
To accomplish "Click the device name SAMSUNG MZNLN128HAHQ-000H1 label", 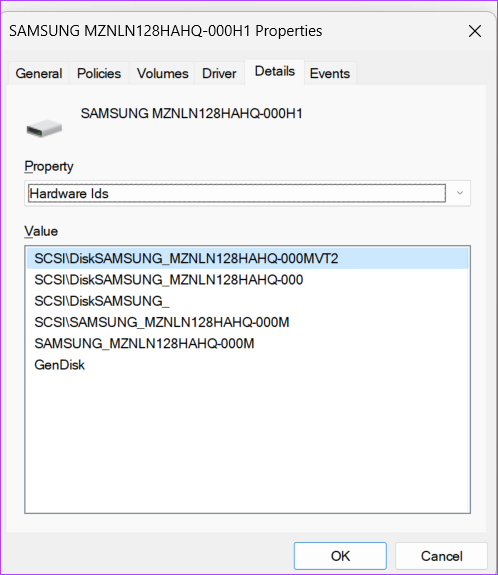I will pos(191,114).
